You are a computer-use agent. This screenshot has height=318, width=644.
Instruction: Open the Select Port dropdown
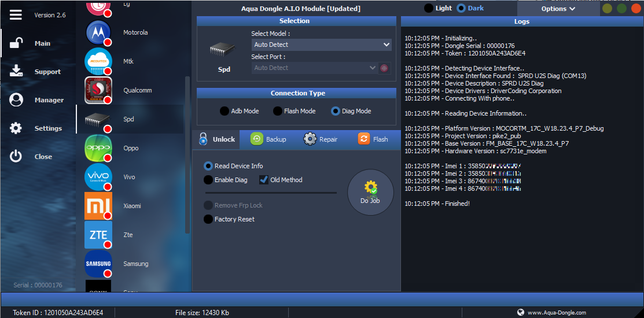[315, 68]
